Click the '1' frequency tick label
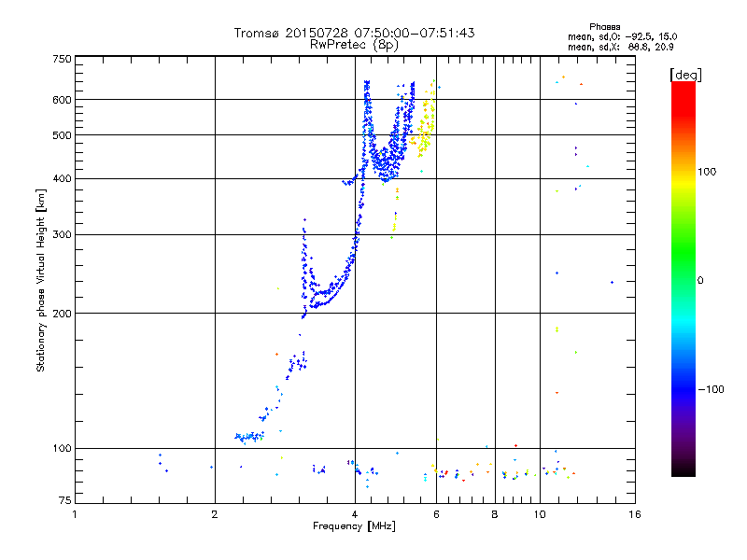The height and width of the screenshot is (560, 747). 75,514
